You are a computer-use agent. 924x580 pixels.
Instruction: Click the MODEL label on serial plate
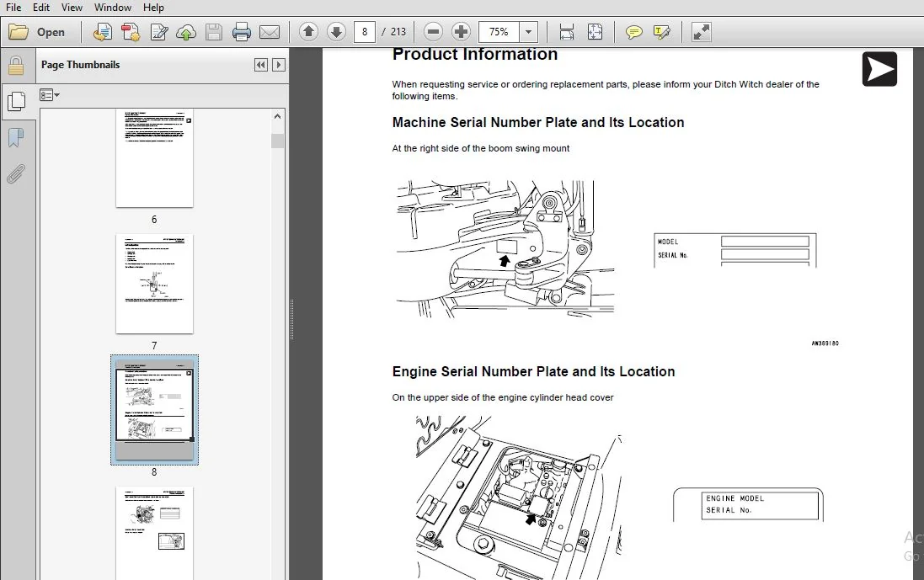click(668, 242)
